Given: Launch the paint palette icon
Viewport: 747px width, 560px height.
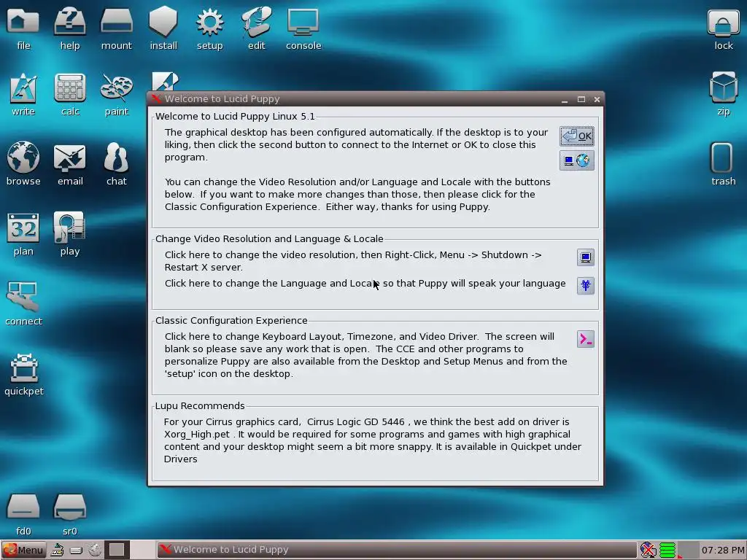Looking at the screenshot, I should pyautogui.click(x=116, y=94).
